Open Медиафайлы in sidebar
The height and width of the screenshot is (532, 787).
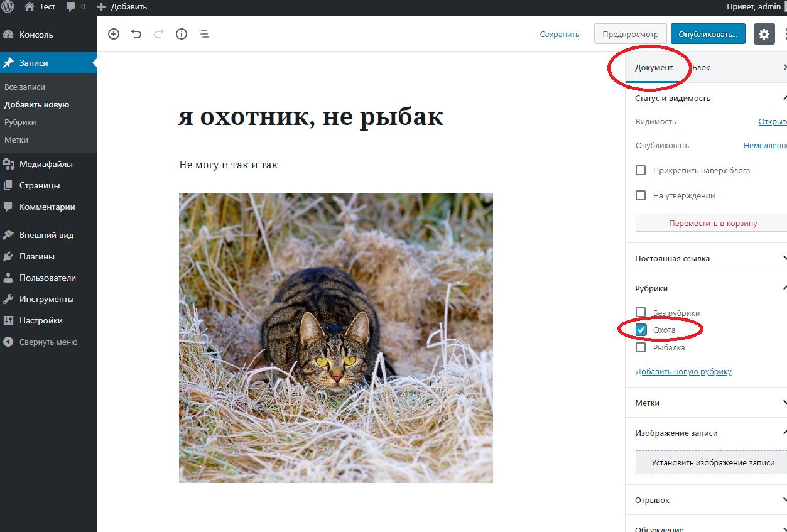(x=46, y=164)
